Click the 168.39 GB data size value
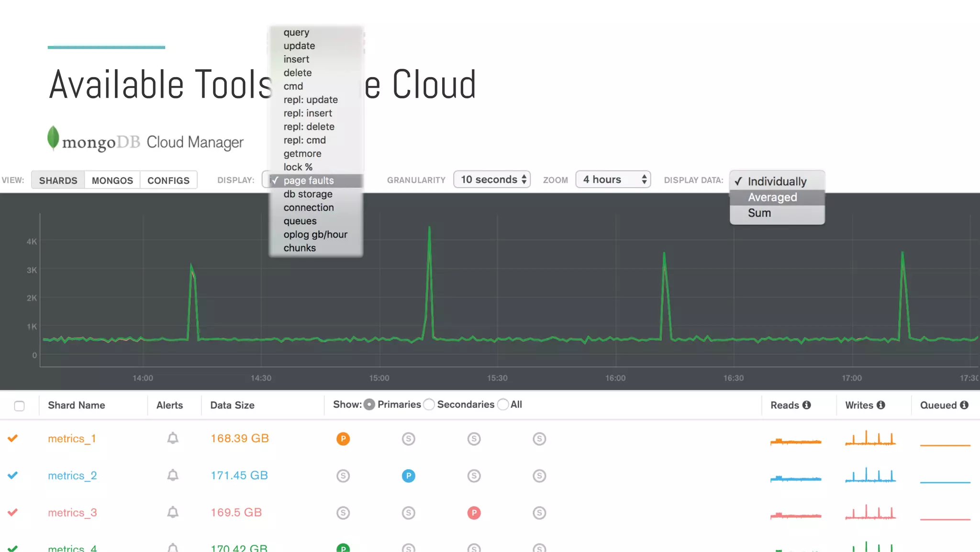This screenshot has height=552, width=980. [240, 439]
